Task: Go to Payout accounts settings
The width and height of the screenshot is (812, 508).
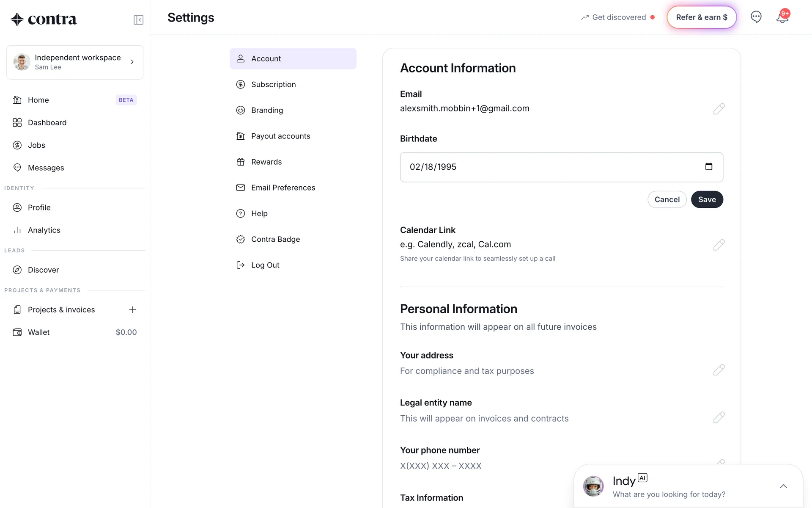Action: [x=280, y=136]
